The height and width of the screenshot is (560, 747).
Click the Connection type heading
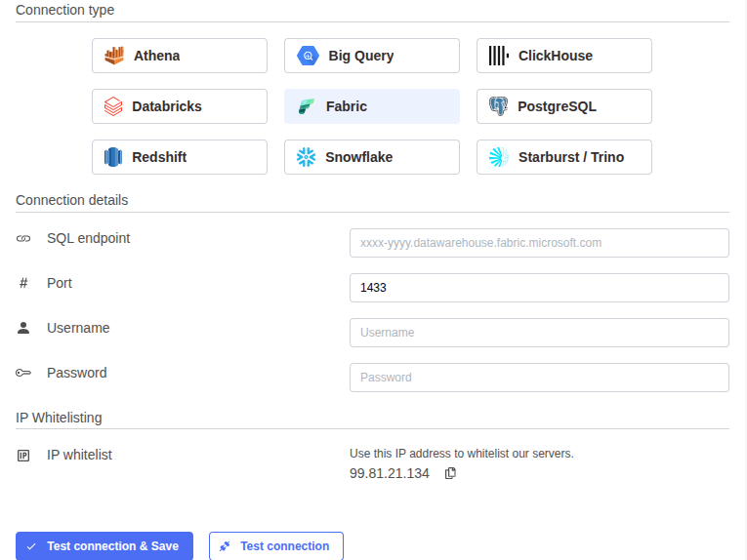[x=64, y=10]
